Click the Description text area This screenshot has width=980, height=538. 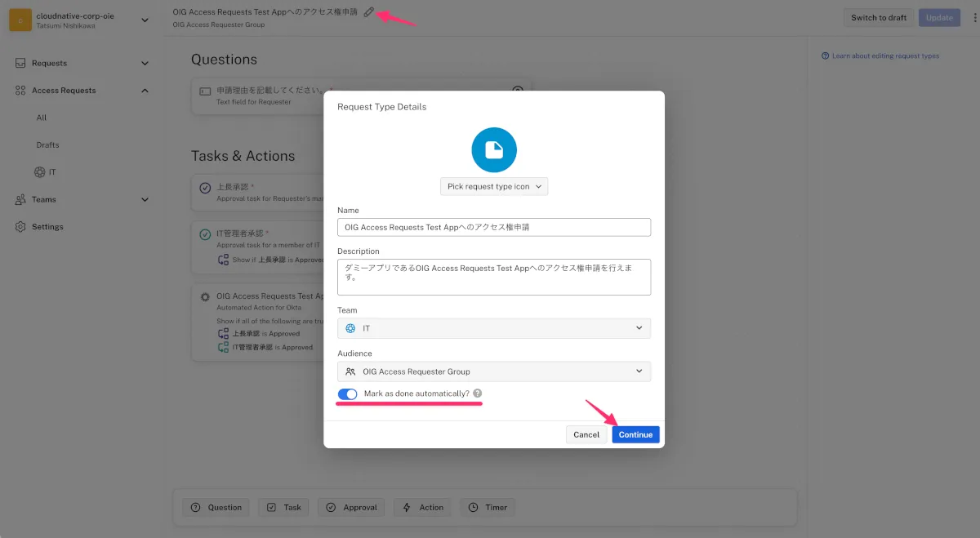point(494,277)
